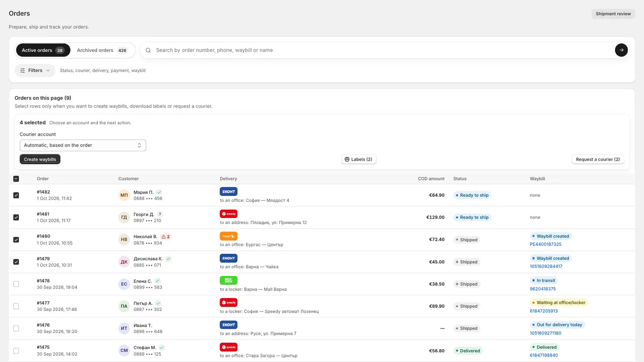The width and height of the screenshot is (644, 362).
Task: Click the ГД avatar for Георги Д.
Action: 124,217
